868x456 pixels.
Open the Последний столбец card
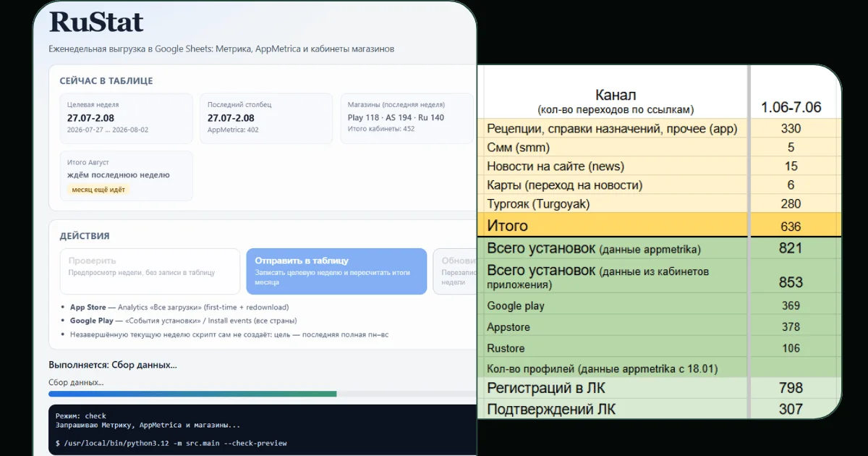click(266, 118)
